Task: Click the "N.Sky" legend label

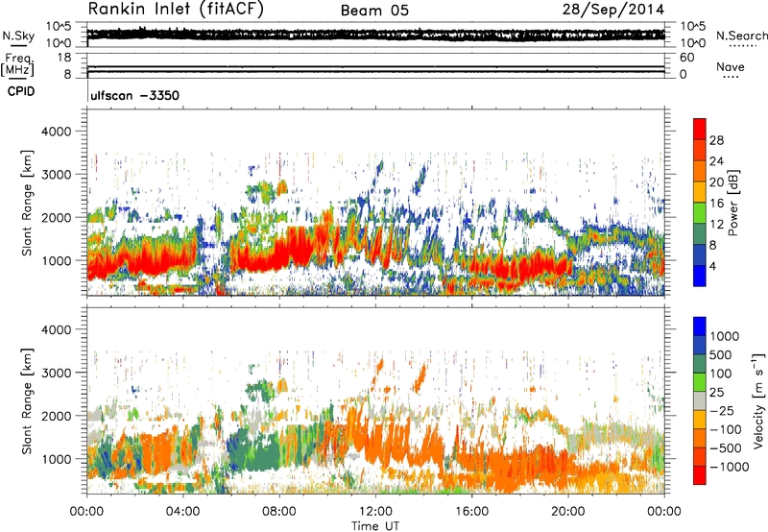Action: pos(18,36)
